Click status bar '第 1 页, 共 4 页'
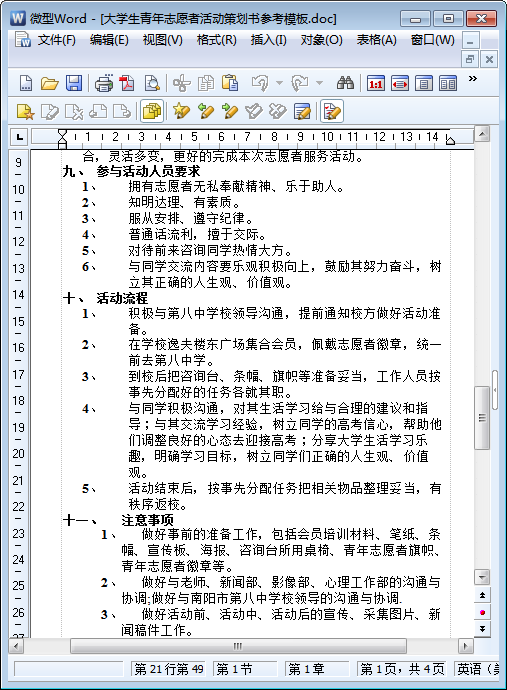 coord(402,669)
